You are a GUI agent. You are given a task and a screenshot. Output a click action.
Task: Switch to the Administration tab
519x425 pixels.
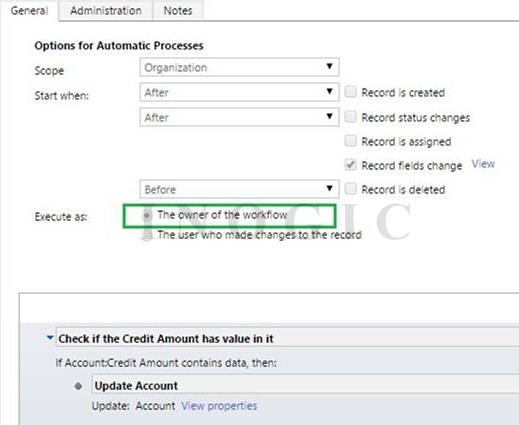pyautogui.click(x=106, y=11)
